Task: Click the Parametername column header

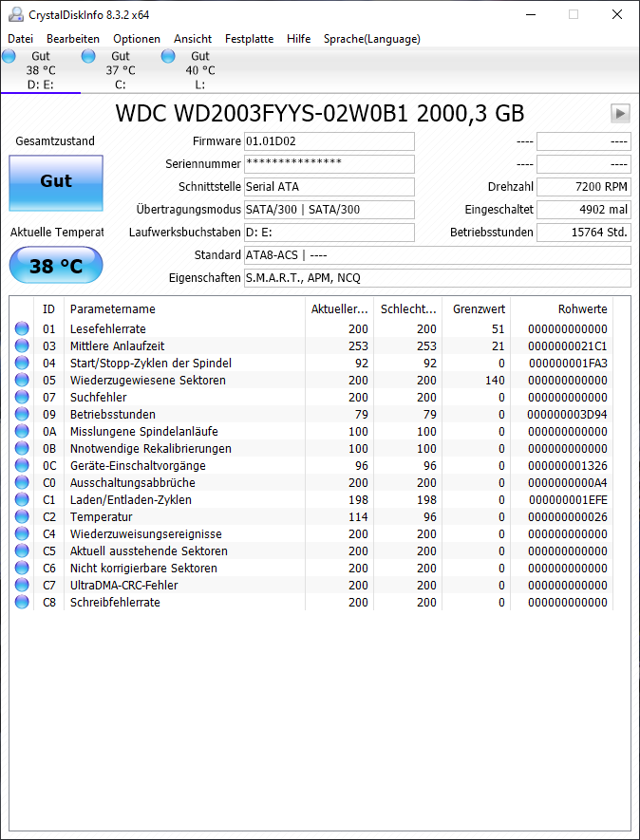Action: [184, 309]
